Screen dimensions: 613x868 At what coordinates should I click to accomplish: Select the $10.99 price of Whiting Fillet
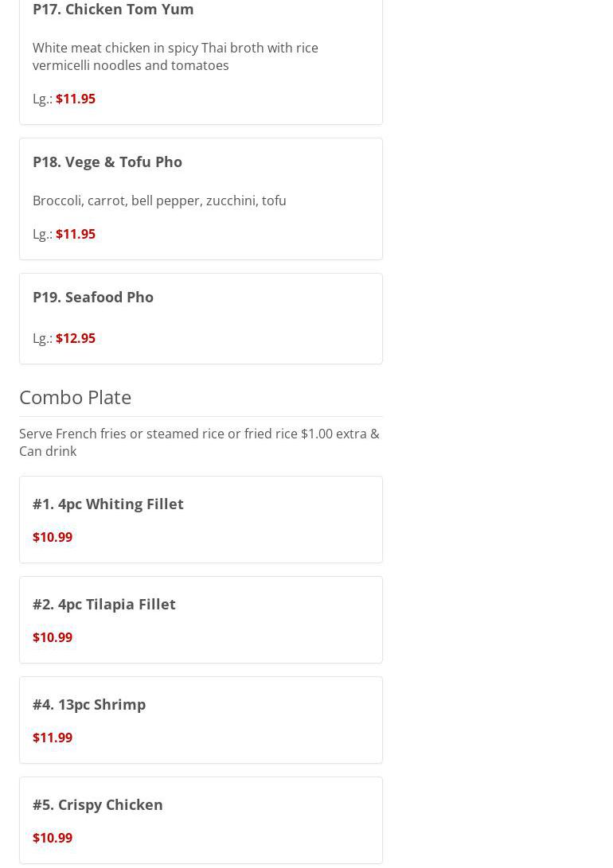[53, 537]
